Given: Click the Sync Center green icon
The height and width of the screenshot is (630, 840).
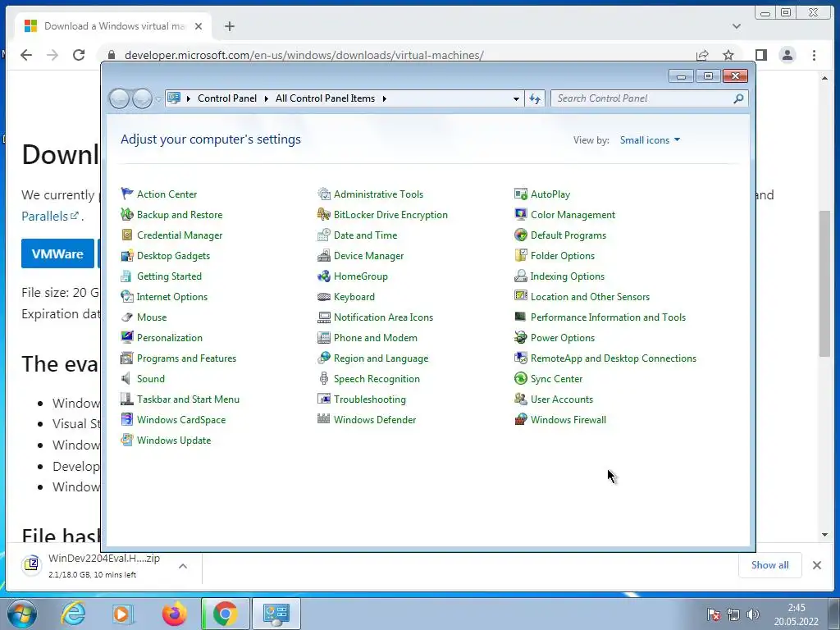Looking at the screenshot, I should tap(521, 379).
